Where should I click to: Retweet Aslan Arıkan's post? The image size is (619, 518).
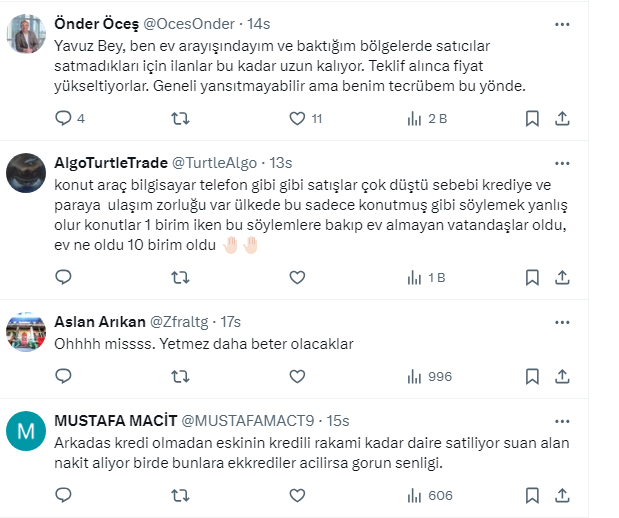click(x=179, y=377)
